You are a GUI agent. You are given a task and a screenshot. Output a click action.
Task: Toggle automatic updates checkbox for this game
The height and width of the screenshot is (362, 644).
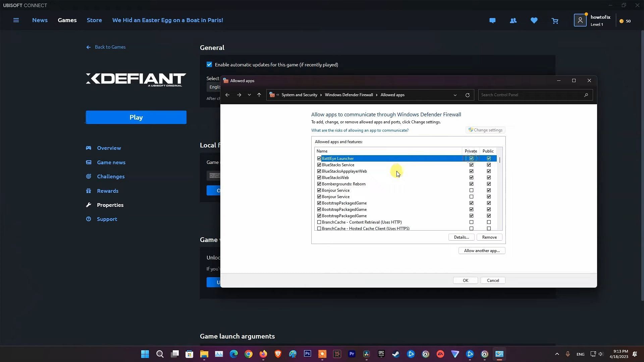pyautogui.click(x=209, y=64)
